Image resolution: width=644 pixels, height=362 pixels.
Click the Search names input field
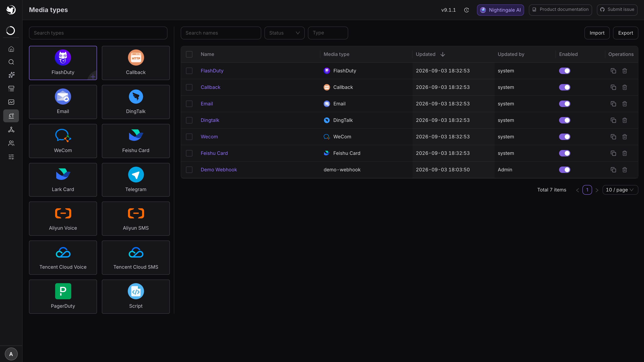click(x=221, y=33)
